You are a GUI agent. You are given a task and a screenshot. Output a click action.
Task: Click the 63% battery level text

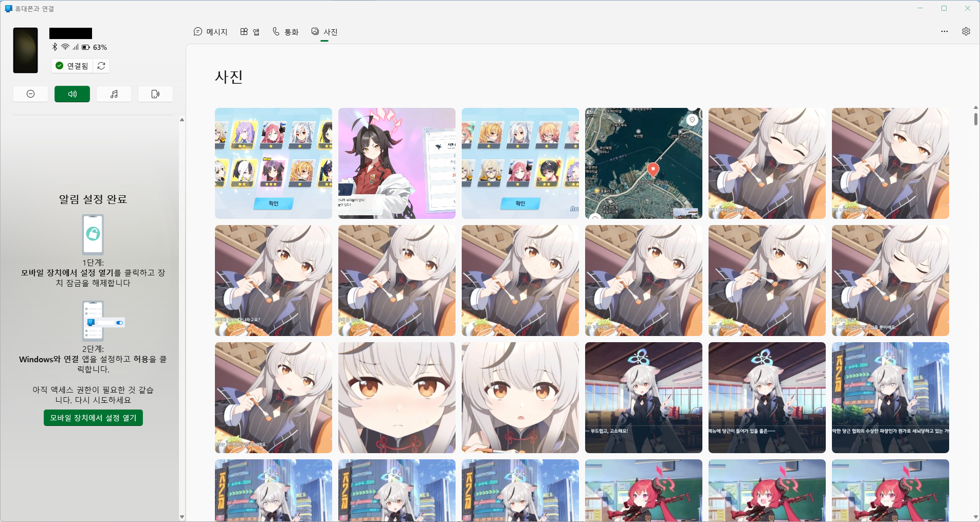pos(100,47)
